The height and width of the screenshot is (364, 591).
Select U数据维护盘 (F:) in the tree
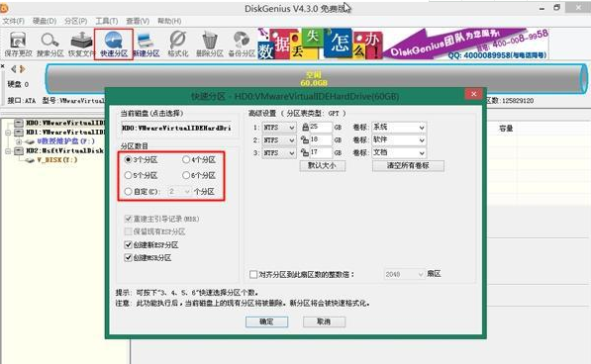point(65,141)
